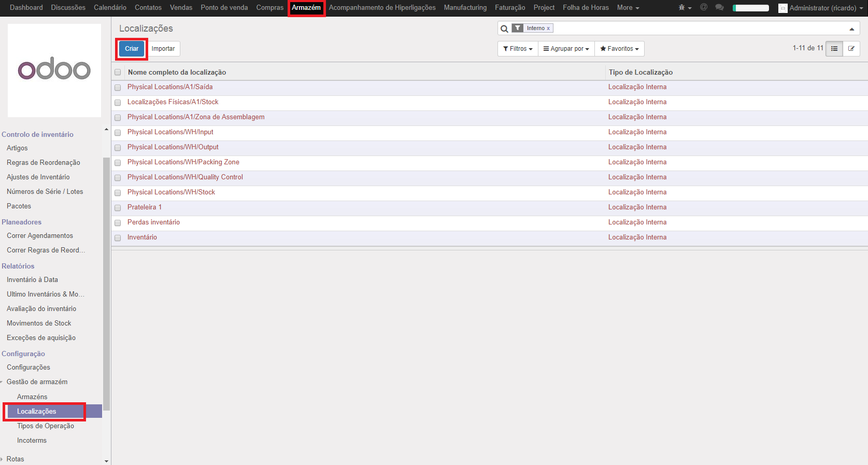868x465 pixels.
Task: Click the search magnifier icon
Action: pos(504,29)
